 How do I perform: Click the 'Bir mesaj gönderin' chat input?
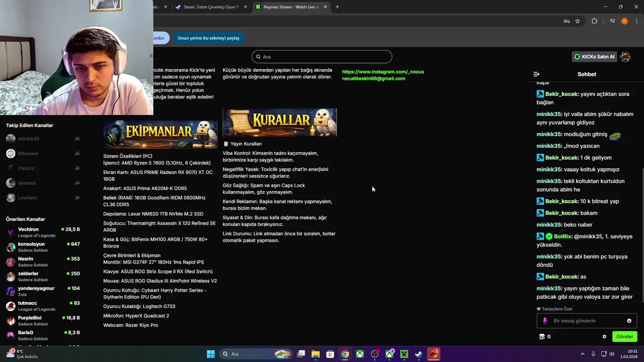click(x=586, y=321)
